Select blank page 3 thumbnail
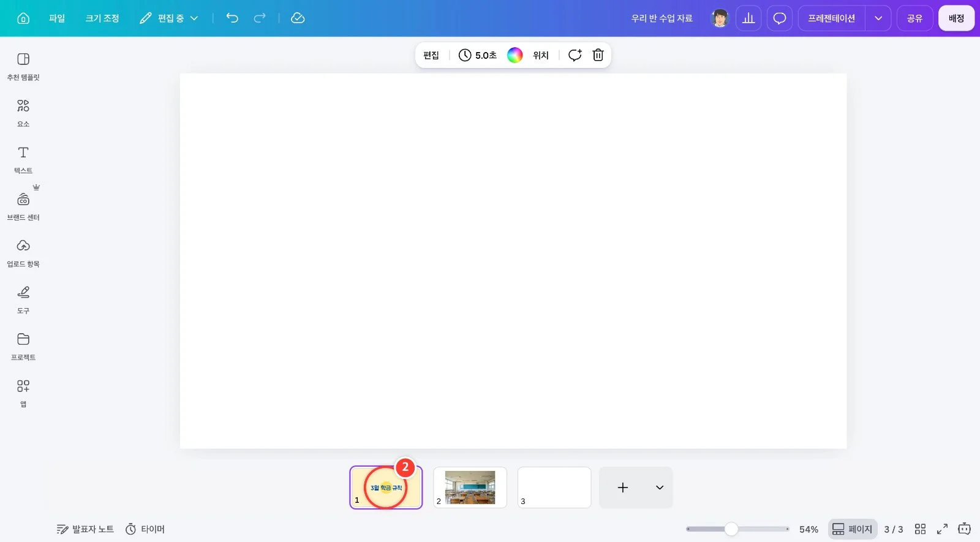The width and height of the screenshot is (980, 542). point(554,487)
